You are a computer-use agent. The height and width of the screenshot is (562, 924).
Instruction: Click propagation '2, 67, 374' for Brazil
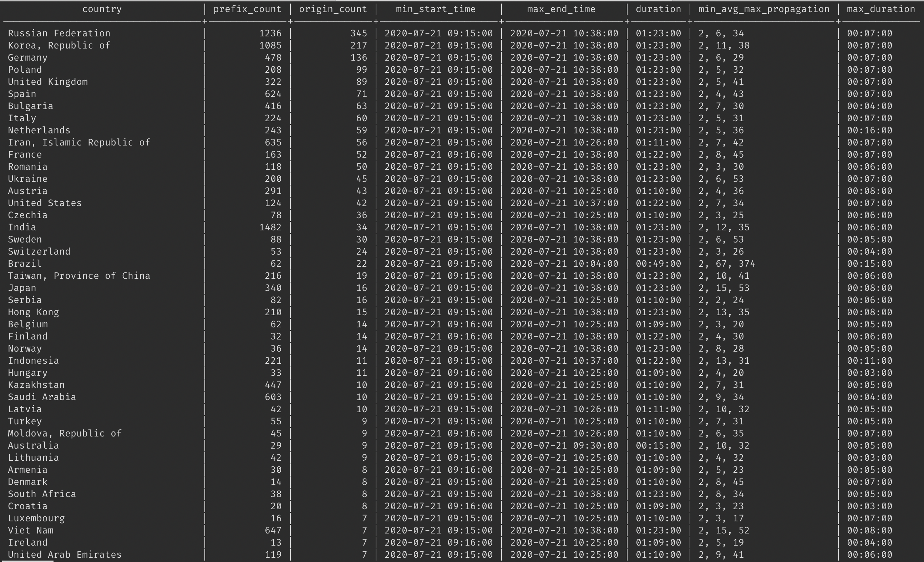point(727,264)
